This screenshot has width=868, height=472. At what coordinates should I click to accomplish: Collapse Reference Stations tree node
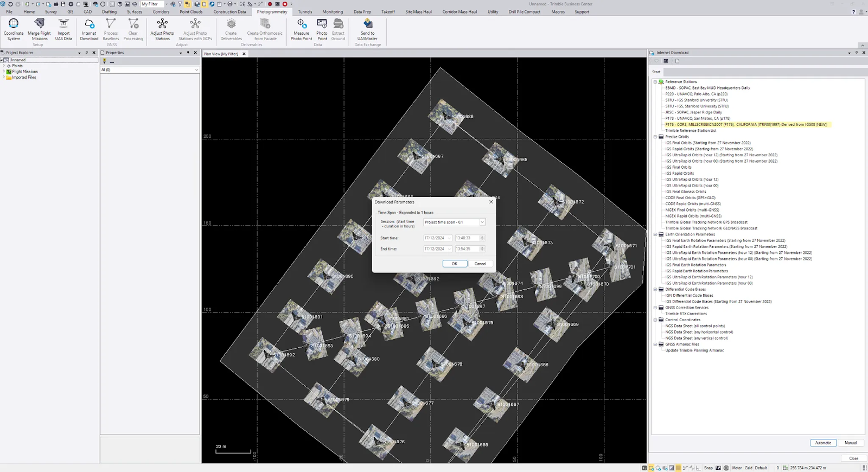click(x=655, y=82)
